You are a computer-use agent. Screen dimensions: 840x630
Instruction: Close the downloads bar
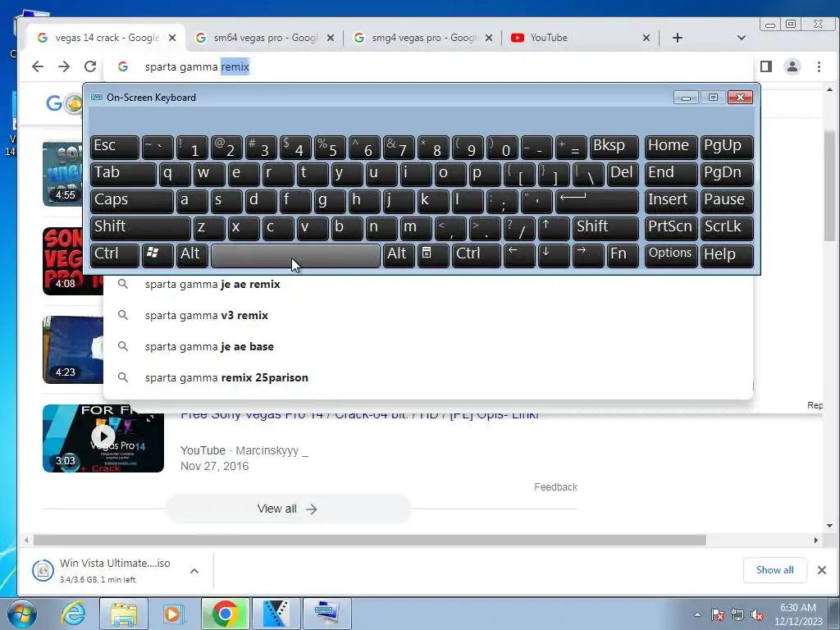pyautogui.click(x=822, y=570)
